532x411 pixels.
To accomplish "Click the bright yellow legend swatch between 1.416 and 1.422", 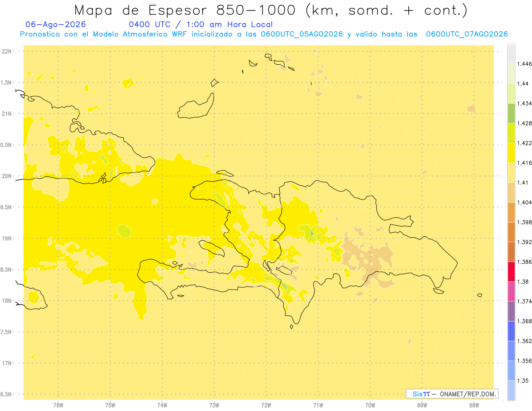I will coord(511,153).
